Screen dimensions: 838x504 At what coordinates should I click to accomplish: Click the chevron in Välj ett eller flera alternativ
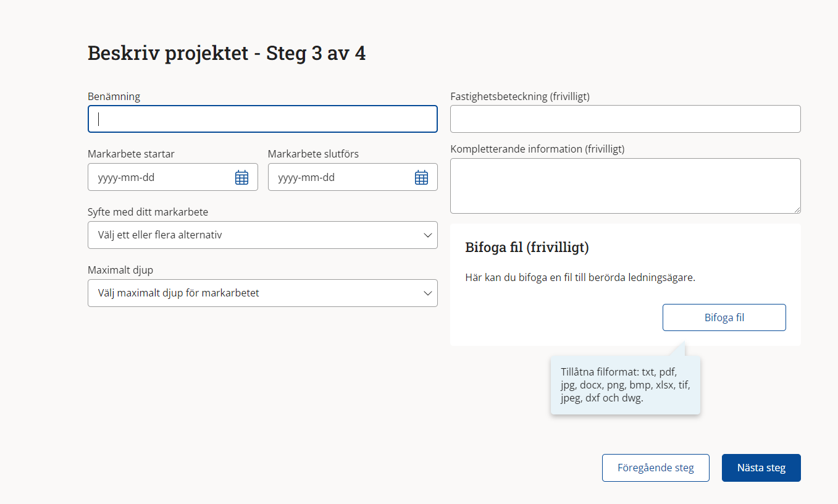point(427,235)
